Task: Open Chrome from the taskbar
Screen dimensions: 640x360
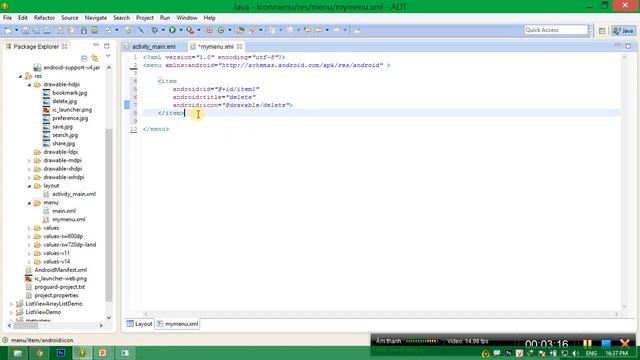Action: point(39,353)
